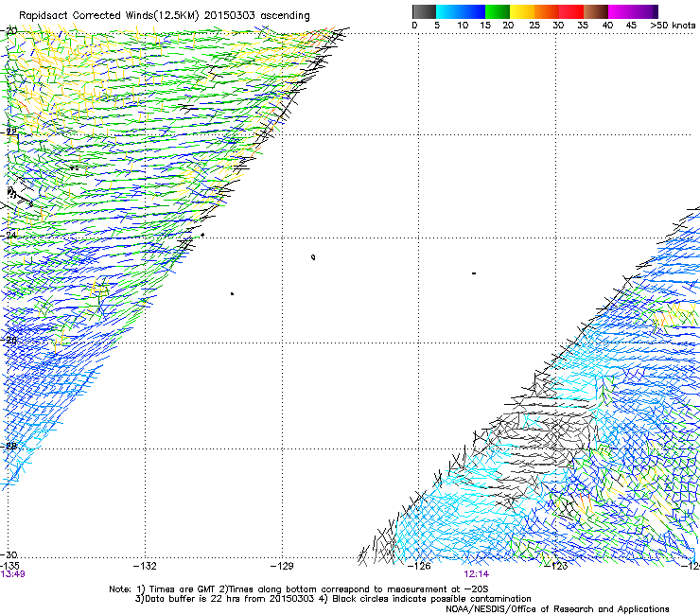Click the '>50 knots' legend label

click(673, 26)
